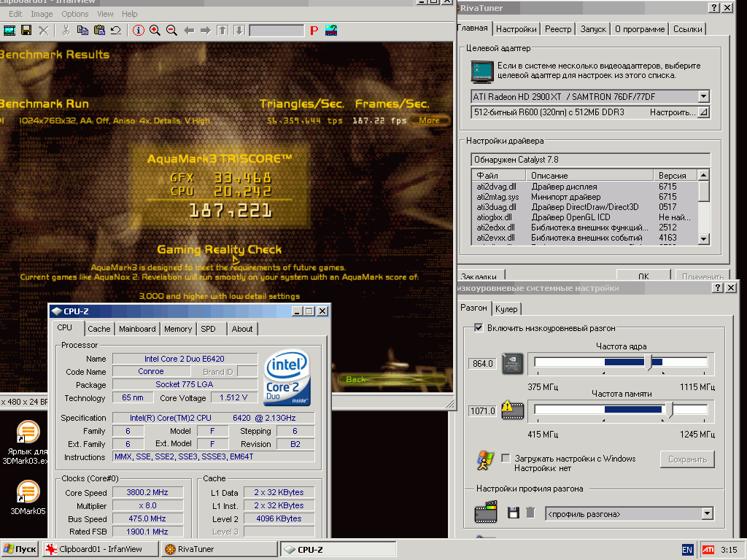
Task: Click the Undo arrow icon in IrfanView
Action: click(x=116, y=31)
